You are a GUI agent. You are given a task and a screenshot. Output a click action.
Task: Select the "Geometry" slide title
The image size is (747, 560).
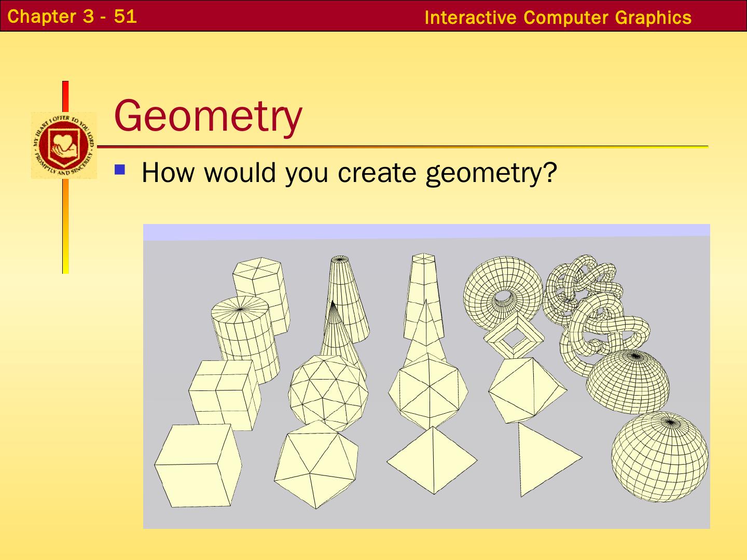click(x=208, y=116)
